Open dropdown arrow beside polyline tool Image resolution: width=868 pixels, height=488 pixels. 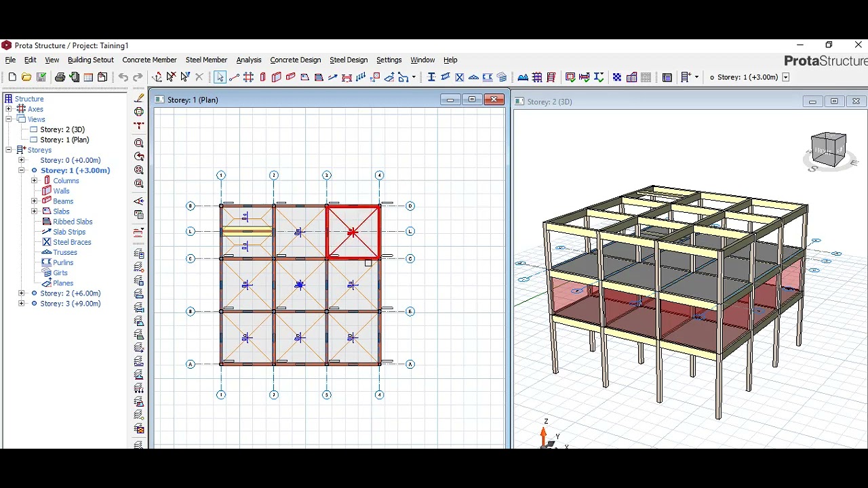[x=414, y=77]
